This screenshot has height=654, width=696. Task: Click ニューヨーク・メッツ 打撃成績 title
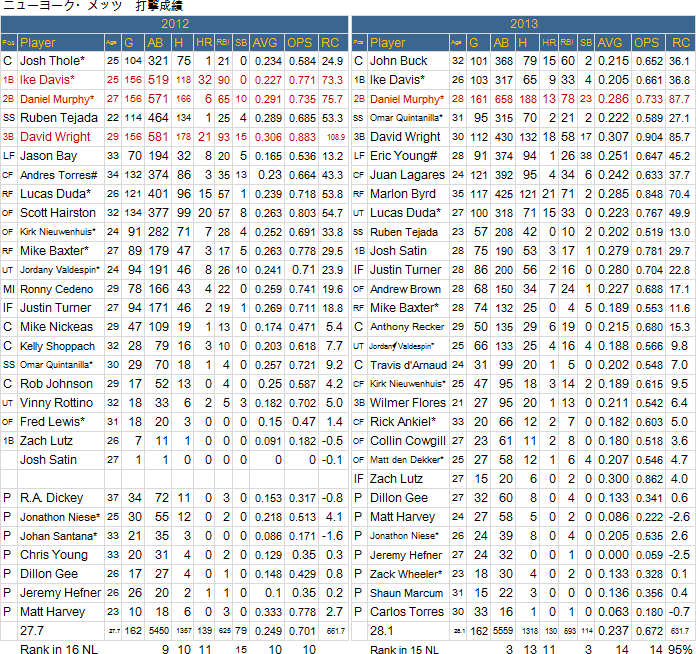coord(92,6)
